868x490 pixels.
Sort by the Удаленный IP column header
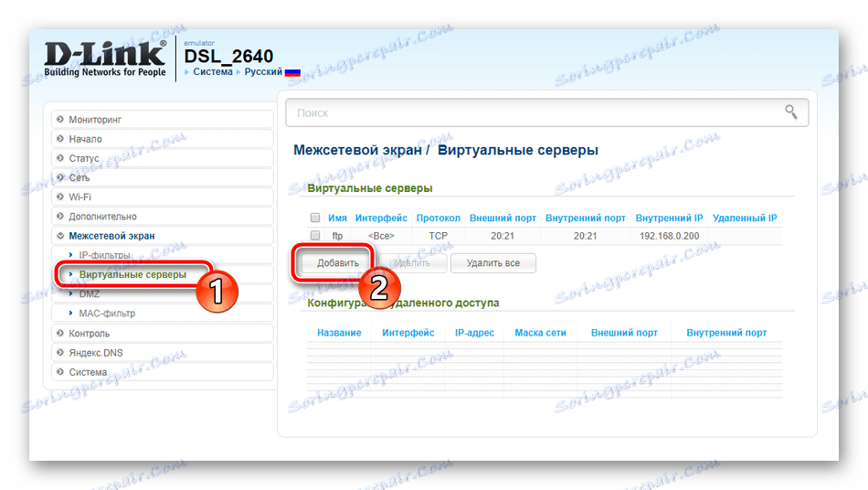[745, 218]
